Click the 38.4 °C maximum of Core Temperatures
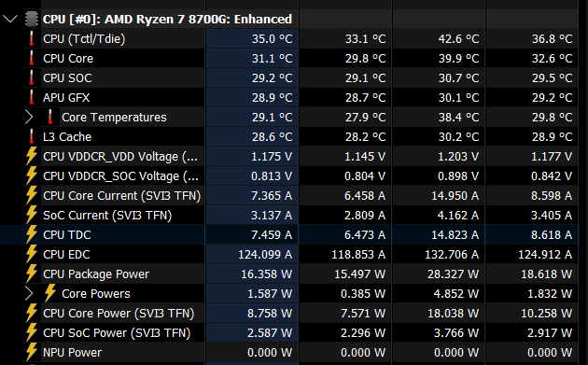 (458, 118)
